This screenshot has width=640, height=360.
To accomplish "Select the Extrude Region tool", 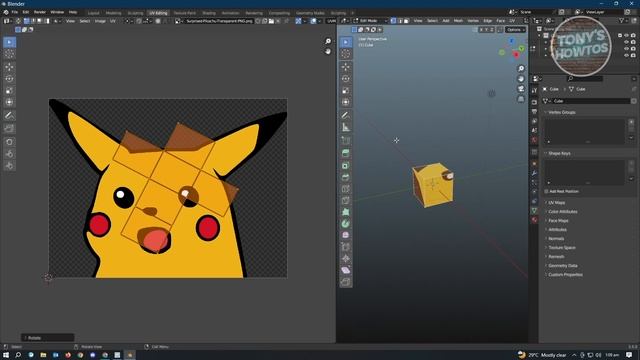I will tap(346, 153).
